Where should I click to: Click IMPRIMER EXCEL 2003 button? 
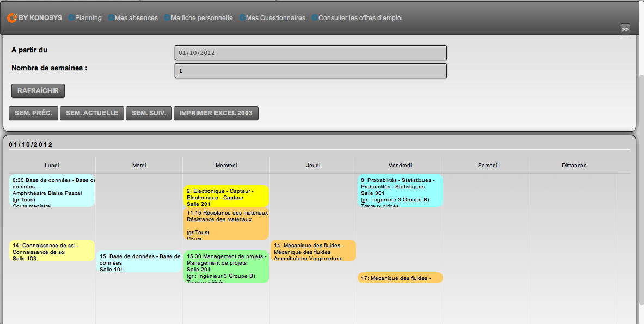coord(216,113)
